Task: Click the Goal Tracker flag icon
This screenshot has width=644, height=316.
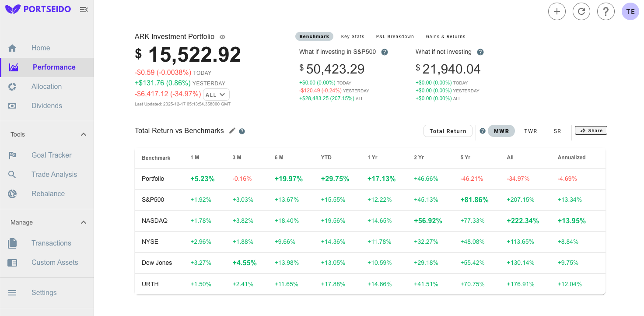Action: pyautogui.click(x=13, y=155)
